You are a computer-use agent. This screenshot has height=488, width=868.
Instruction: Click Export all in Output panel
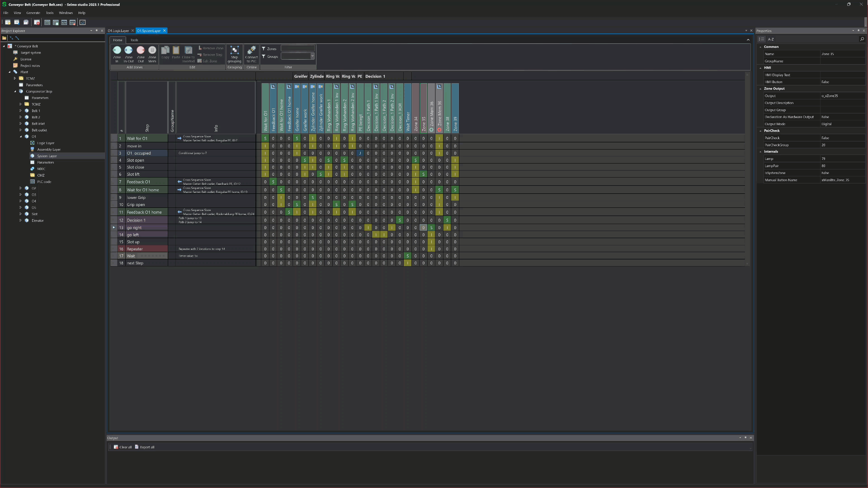(145, 447)
